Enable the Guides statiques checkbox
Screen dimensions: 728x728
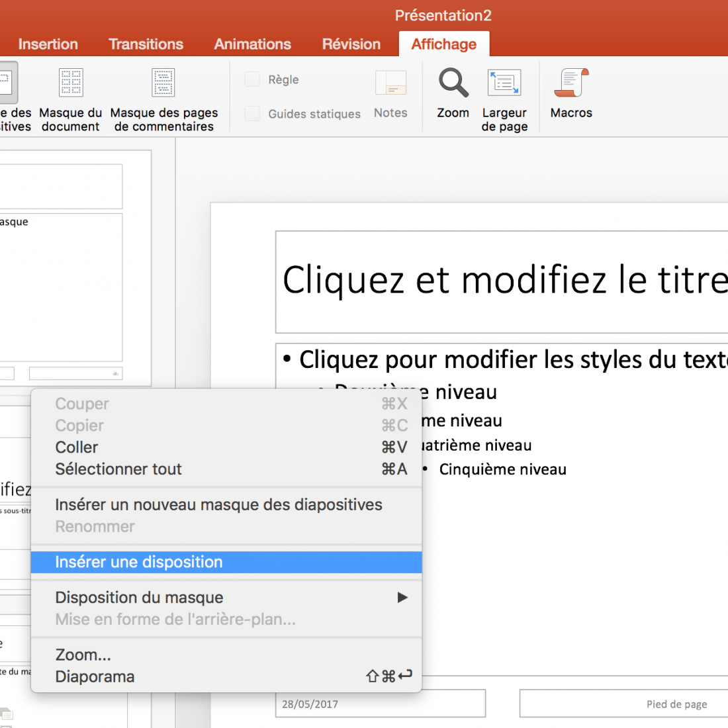pos(252,114)
